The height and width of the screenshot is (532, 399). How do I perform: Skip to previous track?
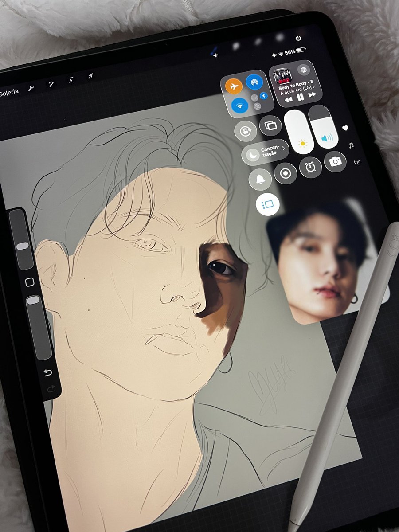(289, 100)
